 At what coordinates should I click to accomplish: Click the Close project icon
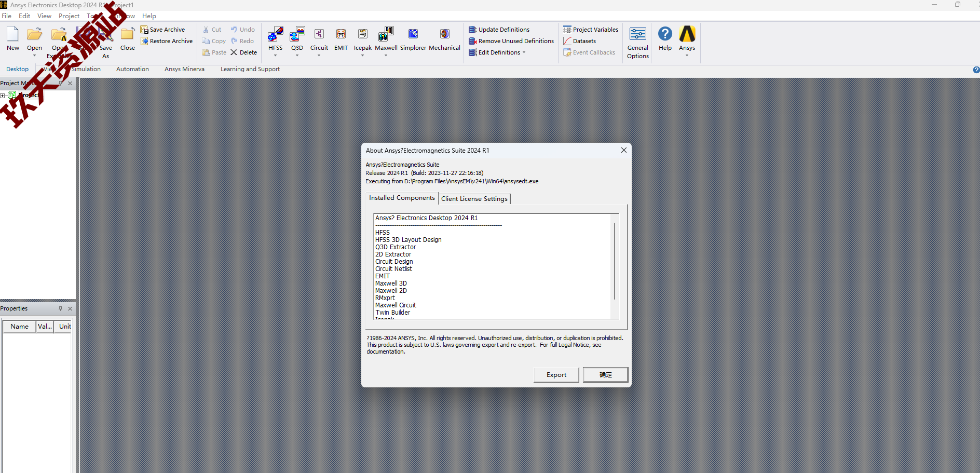[x=127, y=34]
